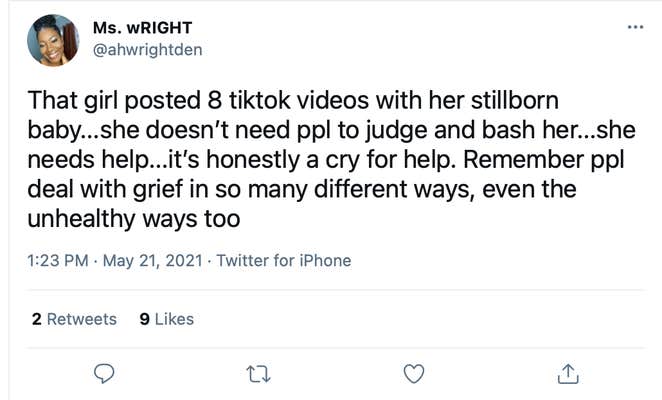View the 2 Retweets list
This screenshot has height=400, width=662.
74,319
